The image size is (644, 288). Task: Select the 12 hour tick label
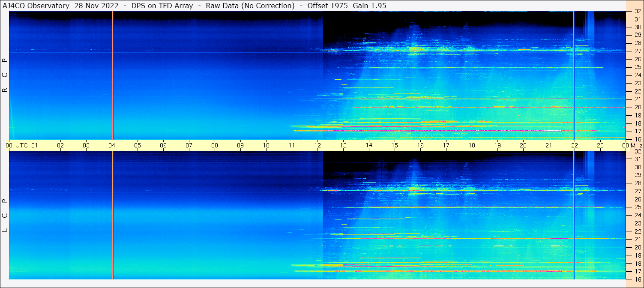point(318,145)
